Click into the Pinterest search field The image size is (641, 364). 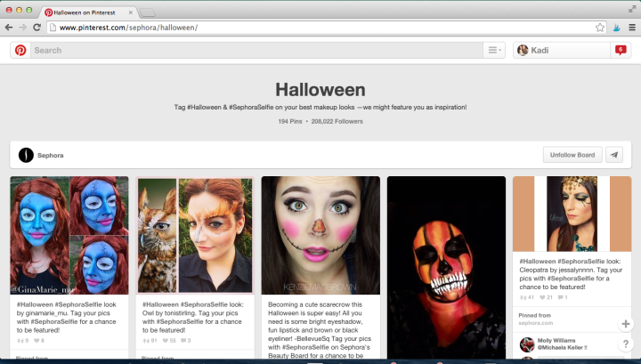(x=254, y=51)
